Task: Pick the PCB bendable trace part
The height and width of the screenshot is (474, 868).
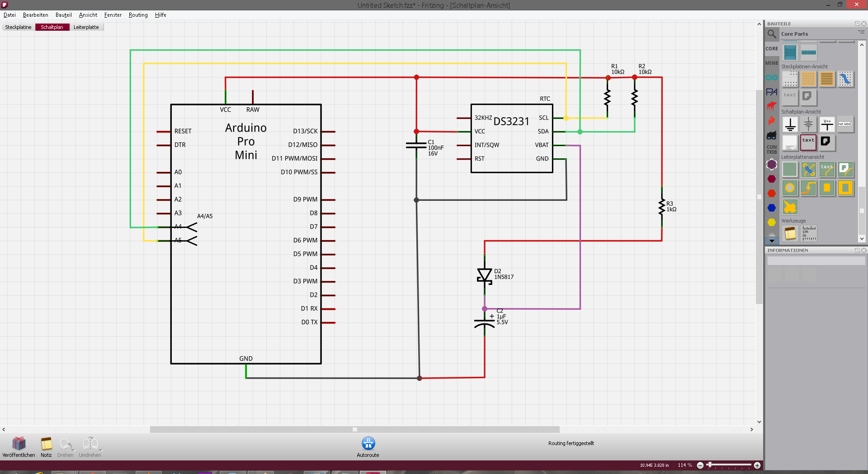Action: coord(809,188)
